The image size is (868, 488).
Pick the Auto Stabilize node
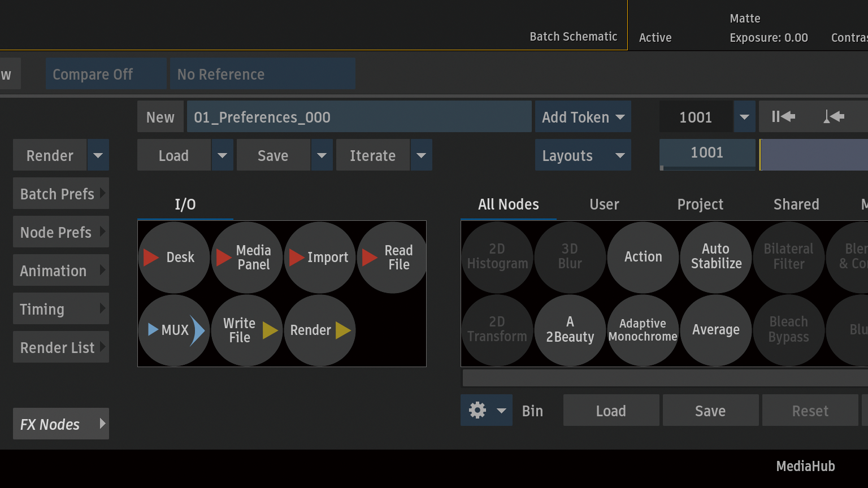716,256
